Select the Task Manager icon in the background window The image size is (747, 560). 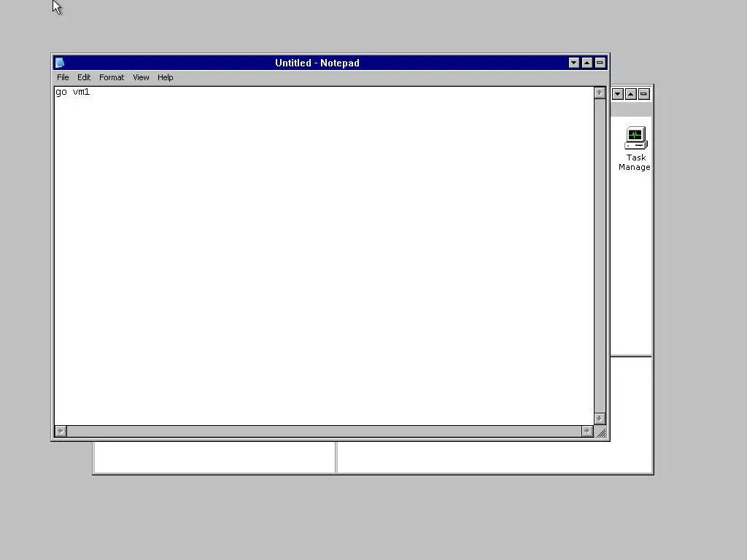coord(635,148)
